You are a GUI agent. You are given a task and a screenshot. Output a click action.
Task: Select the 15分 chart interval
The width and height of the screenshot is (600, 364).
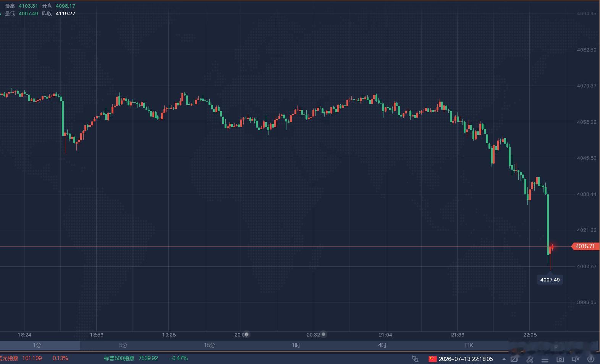tap(209, 345)
